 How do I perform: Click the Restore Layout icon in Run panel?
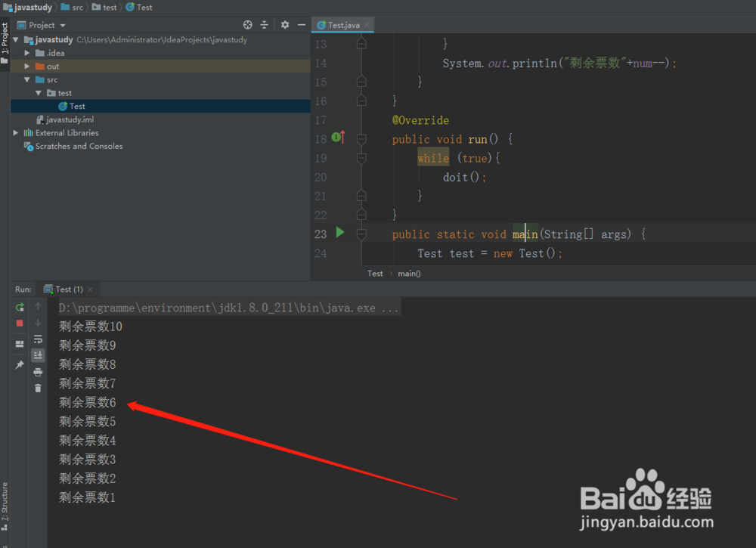click(20, 344)
